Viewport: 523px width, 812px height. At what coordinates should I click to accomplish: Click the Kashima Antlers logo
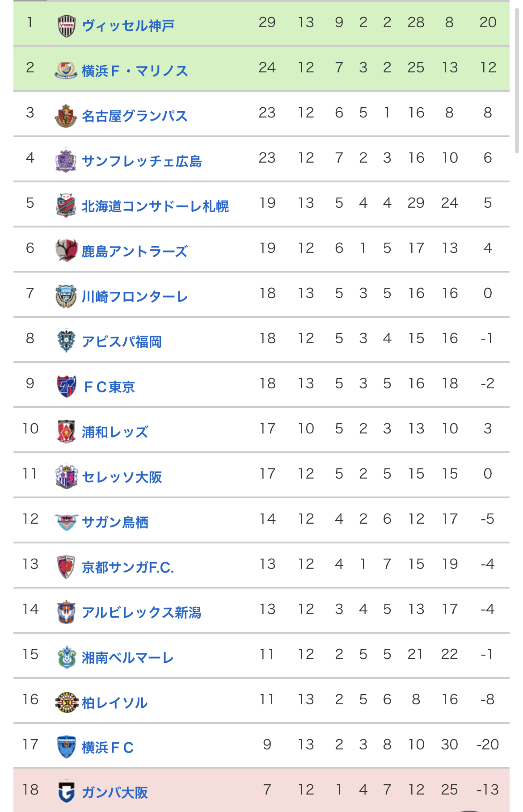pyautogui.click(x=66, y=251)
